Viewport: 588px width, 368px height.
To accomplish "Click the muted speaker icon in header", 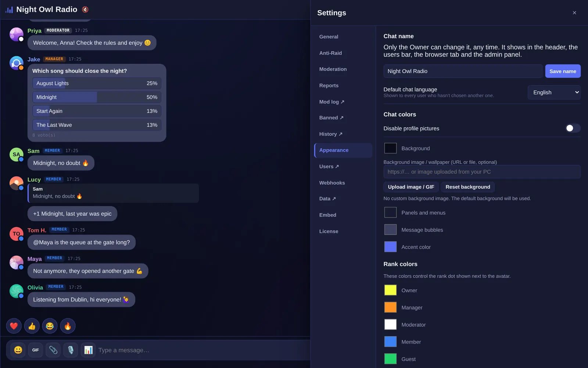I will coord(85,10).
